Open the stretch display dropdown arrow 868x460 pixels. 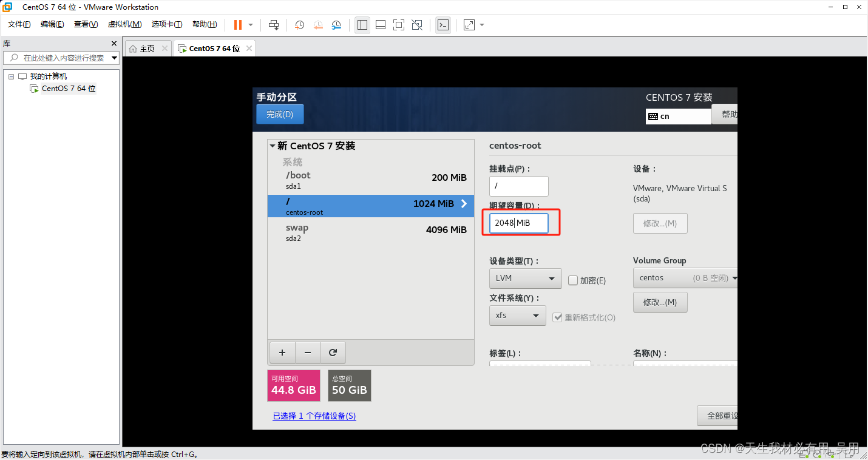(x=482, y=25)
